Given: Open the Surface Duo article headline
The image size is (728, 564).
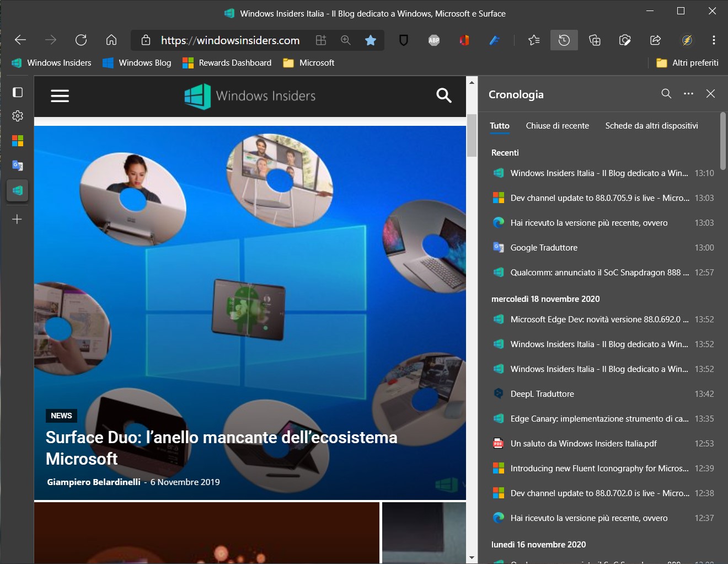Looking at the screenshot, I should [x=222, y=448].
